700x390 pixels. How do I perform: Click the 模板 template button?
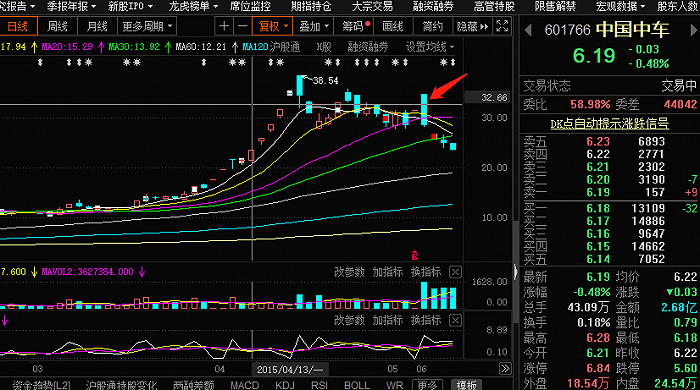[467, 385]
